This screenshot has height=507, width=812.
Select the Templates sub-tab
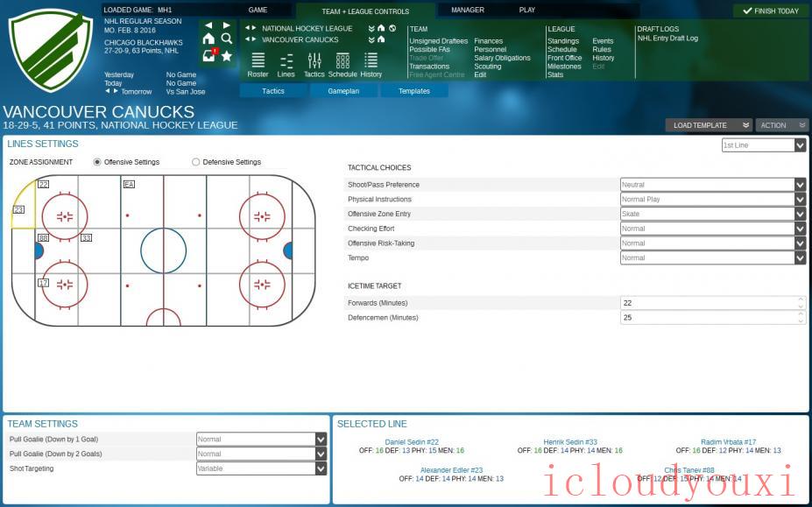413,90
